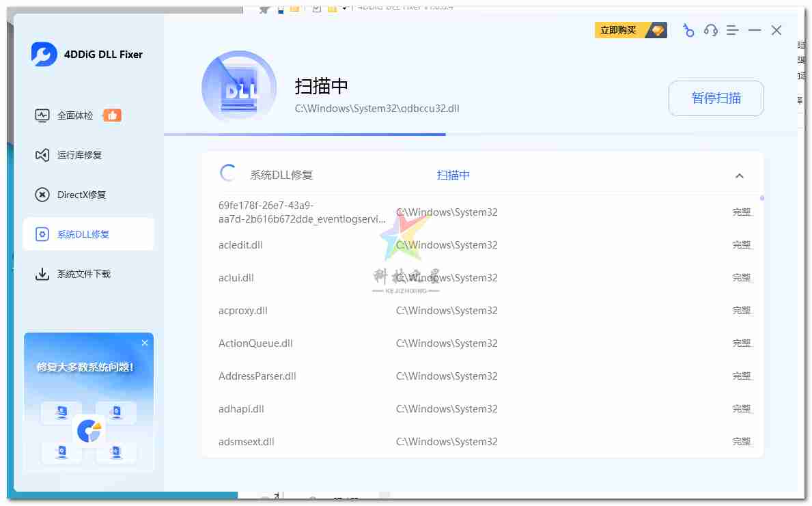Click the results list scrollbar handle
Image resolution: width=812 pixels, height=506 pixels.
(x=761, y=199)
